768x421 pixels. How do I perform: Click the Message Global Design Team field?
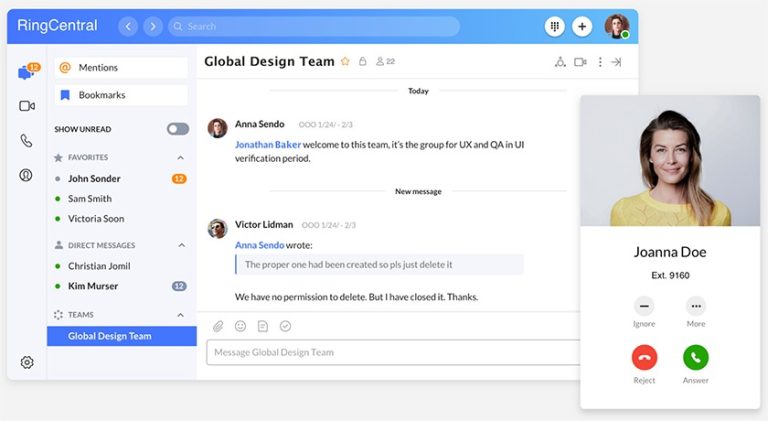pos(390,352)
